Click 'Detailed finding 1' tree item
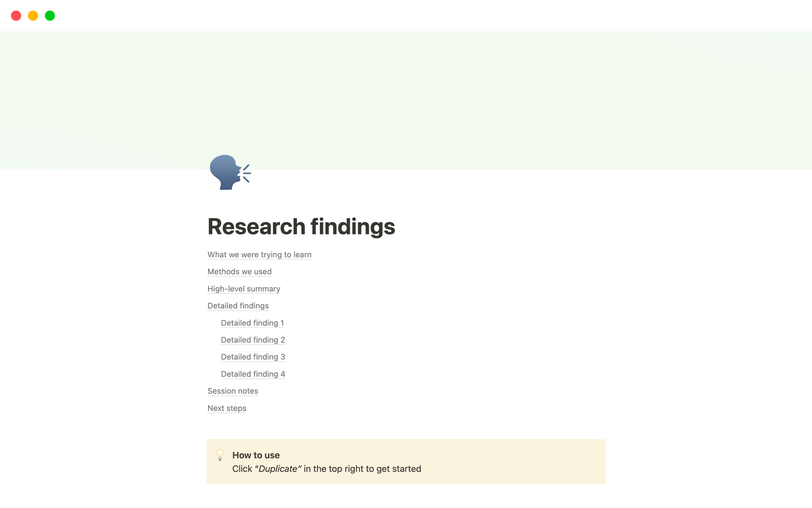This screenshot has width=812, height=508. click(x=252, y=323)
